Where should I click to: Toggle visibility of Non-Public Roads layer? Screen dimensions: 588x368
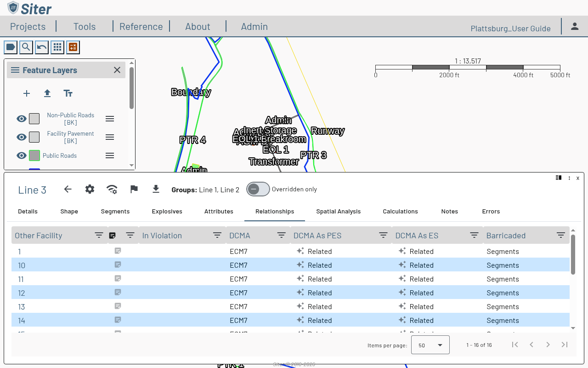click(x=22, y=119)
